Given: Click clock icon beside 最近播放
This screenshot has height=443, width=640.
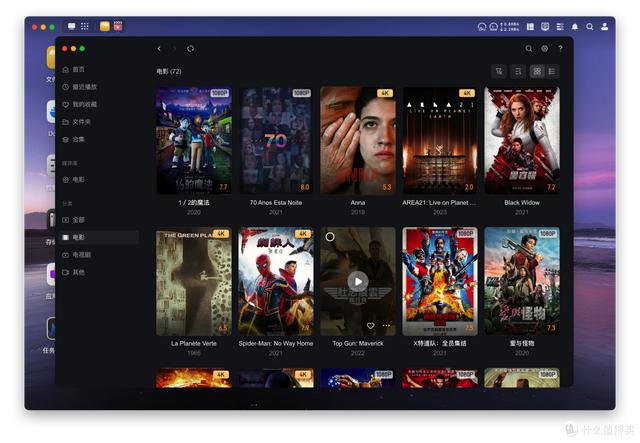Looking at the screenshot, I should (65, 87).
